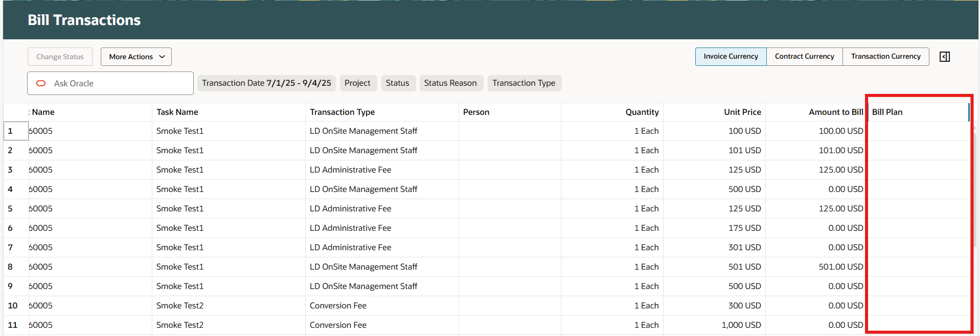This screenshot has height=336, width=980.
Task: Click Smoke Test2 in row 10
Action: (180, 305)
